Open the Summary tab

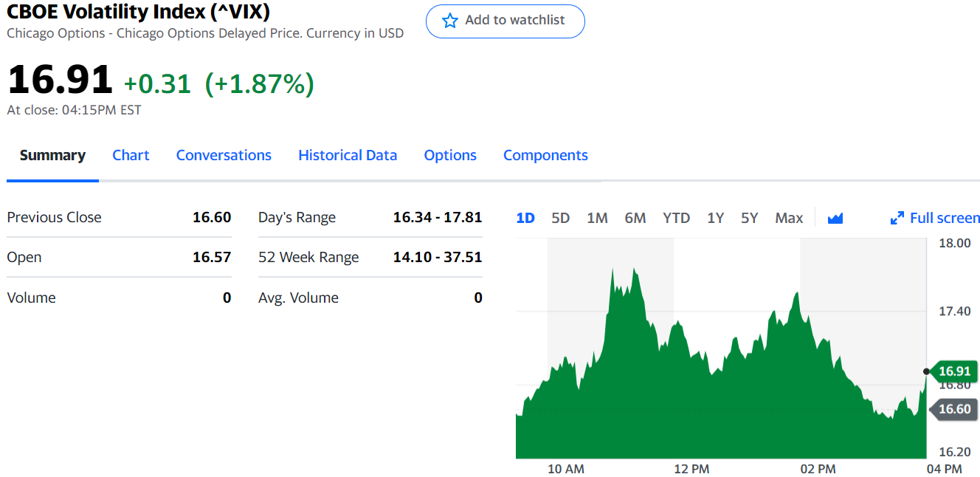pos(52,155)
